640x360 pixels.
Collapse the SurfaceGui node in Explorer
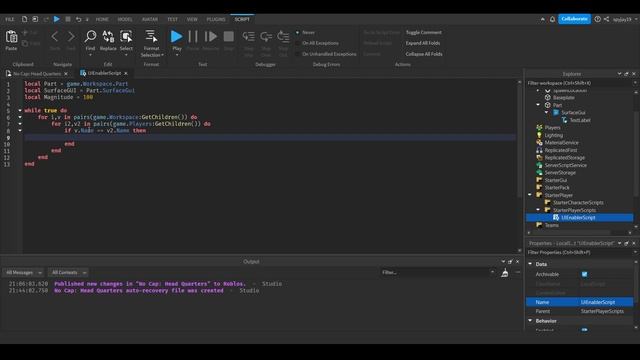pos(547,112)
